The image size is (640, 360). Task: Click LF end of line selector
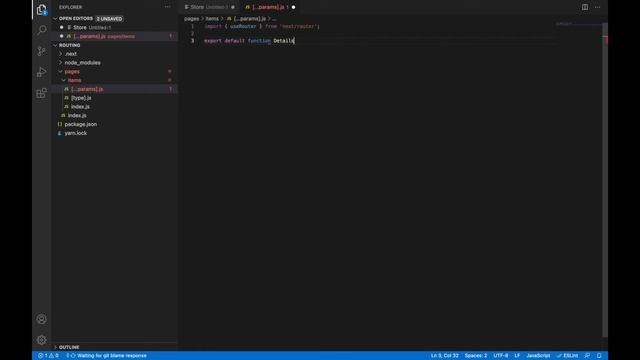(x=517, y=356)
